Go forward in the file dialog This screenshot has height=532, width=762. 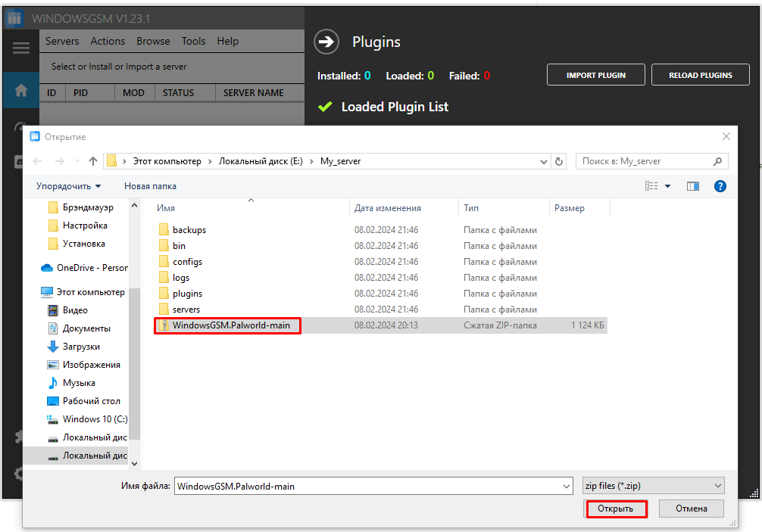pyautogui.click(x=59, y=161)
